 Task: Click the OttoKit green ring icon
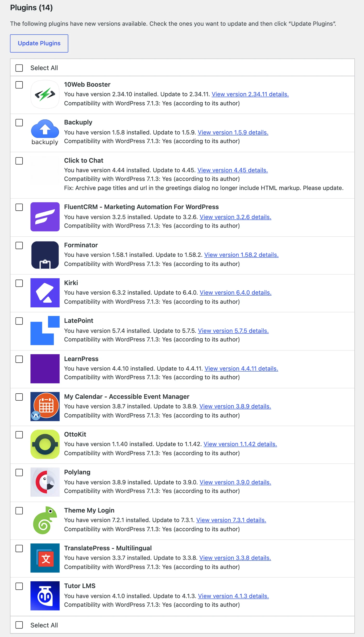point(45,444)
